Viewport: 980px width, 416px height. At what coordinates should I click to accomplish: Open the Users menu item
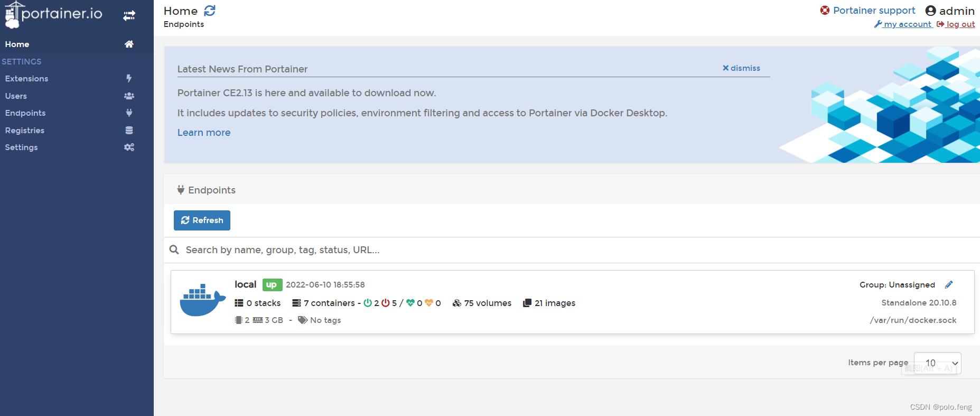pos(16,96)
